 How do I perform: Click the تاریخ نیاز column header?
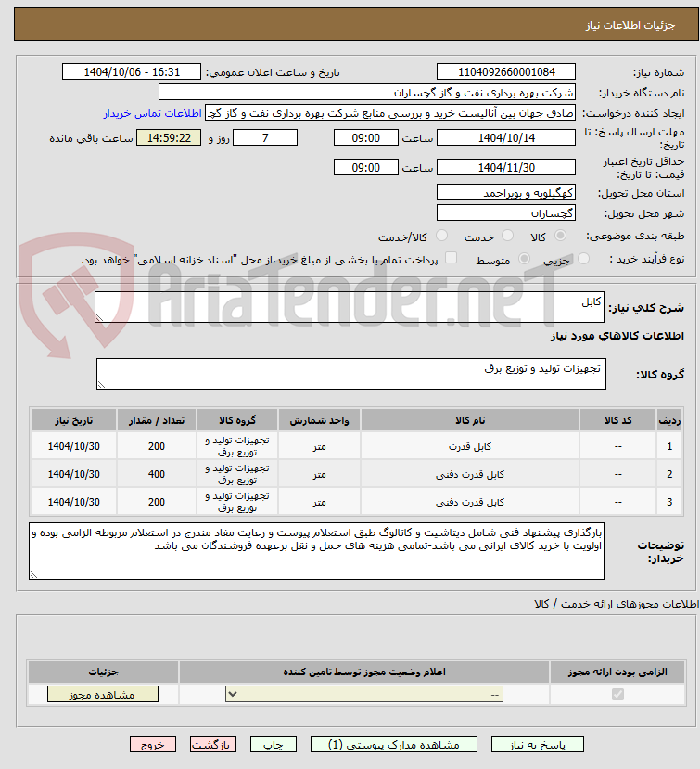coord(73,420)
